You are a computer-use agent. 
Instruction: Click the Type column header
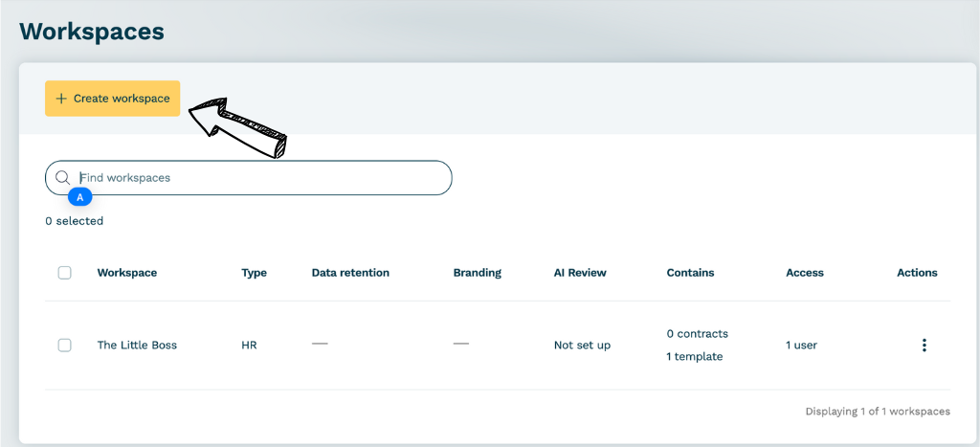[x=254, y=273]
